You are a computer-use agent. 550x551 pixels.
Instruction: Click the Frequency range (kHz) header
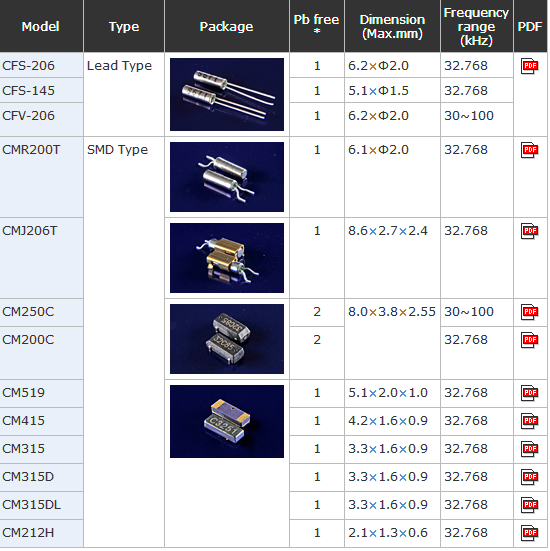[476, 26]
